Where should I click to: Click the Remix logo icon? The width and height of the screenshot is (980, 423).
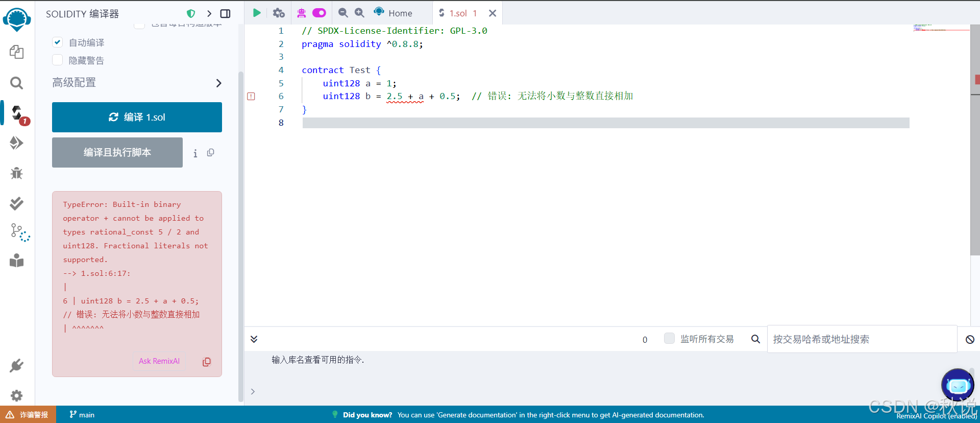click(17, 19)
